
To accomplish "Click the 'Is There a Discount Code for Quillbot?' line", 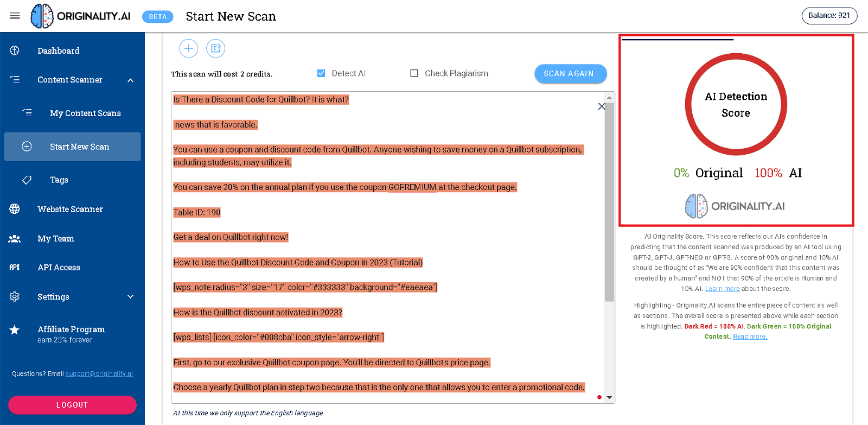I will (261, 100).
